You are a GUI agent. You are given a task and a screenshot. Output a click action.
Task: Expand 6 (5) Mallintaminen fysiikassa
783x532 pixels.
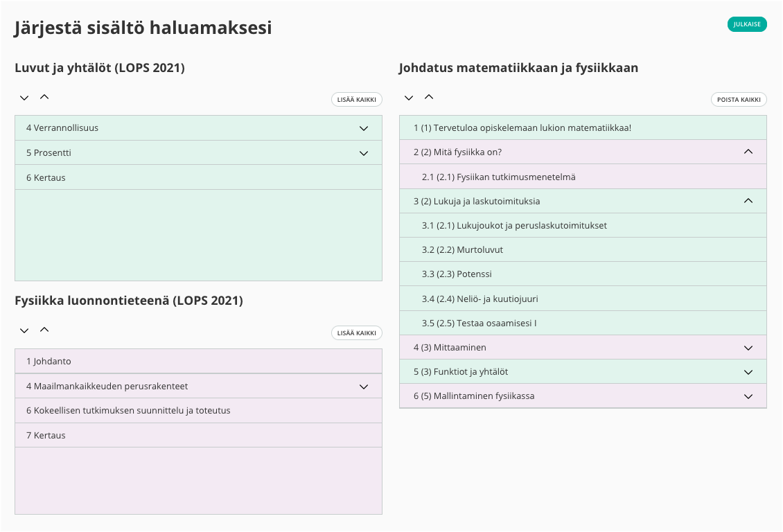coord(748,396)
